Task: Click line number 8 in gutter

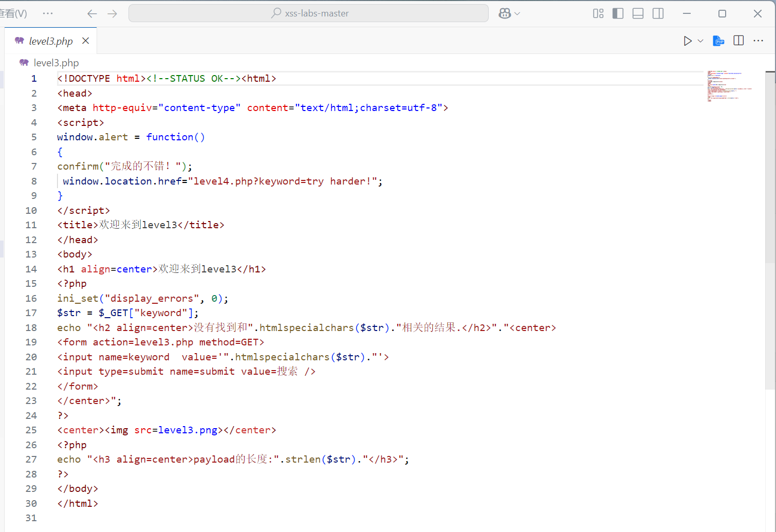Action: coord(34,181)
